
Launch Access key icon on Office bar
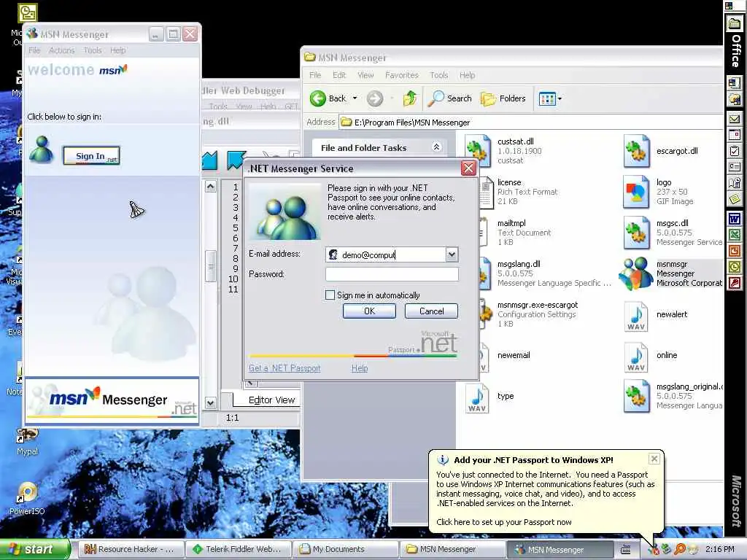click(x=734, y=284)
